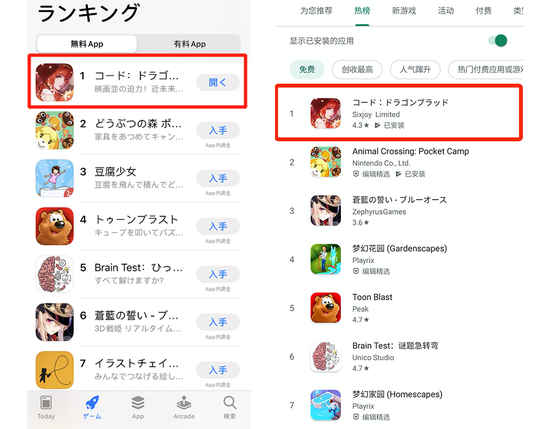Select the 無料 App segment
Screen dimensions: 550x429
(87, 44)
